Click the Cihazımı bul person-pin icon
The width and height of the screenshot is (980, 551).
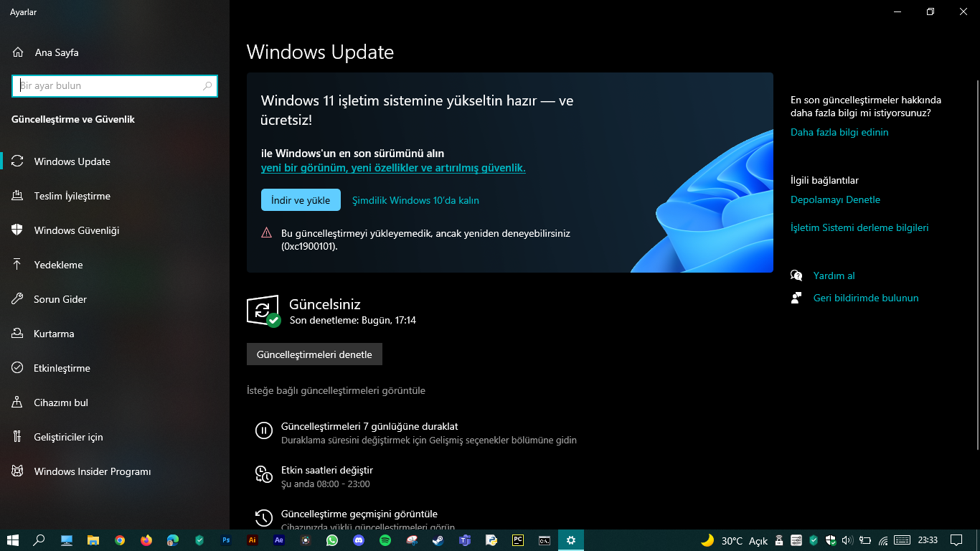click(18, 402)
